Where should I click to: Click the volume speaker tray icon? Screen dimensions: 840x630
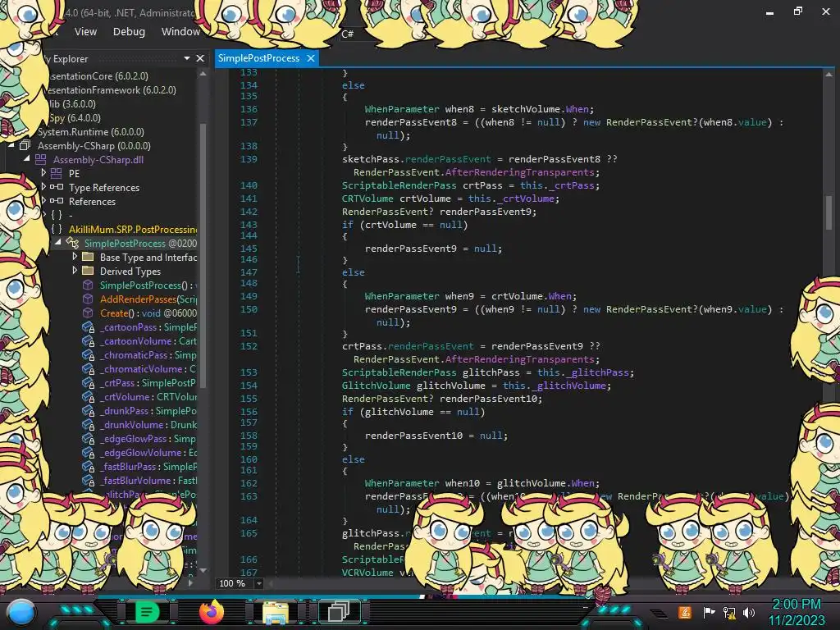coord(749,612)
